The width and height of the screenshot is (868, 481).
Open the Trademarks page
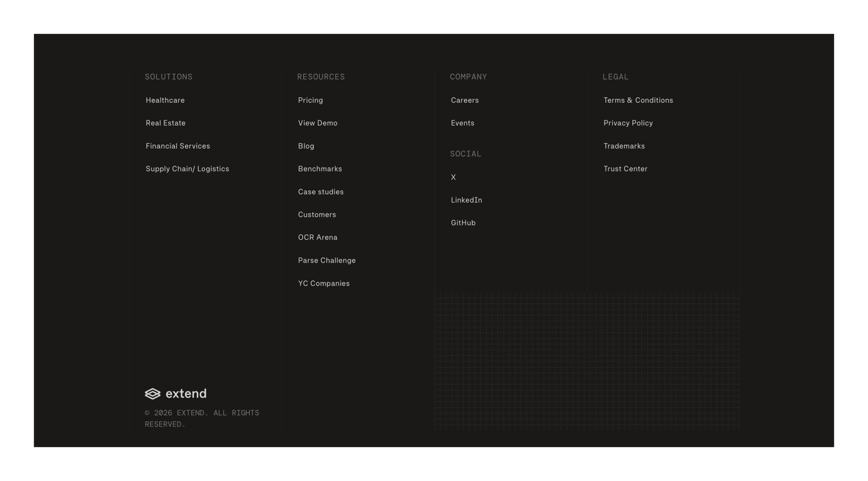pyautogui.click(x=624, y=146)
